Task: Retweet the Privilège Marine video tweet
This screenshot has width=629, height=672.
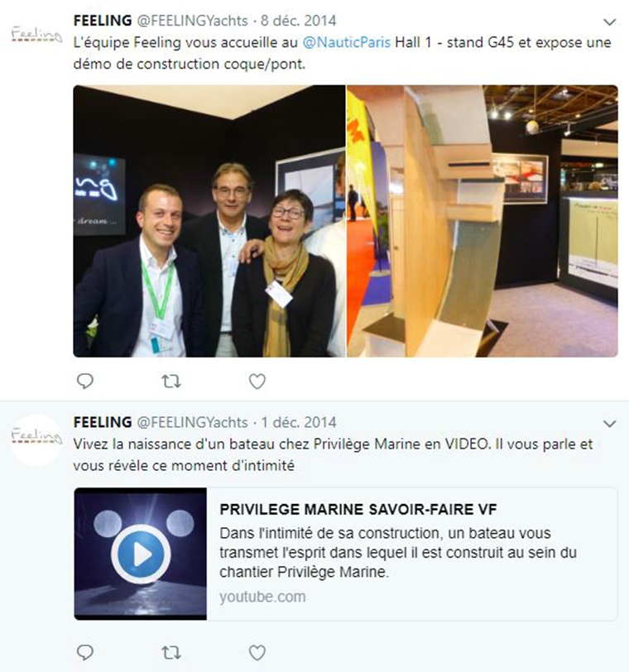Action: click(171, 653)
